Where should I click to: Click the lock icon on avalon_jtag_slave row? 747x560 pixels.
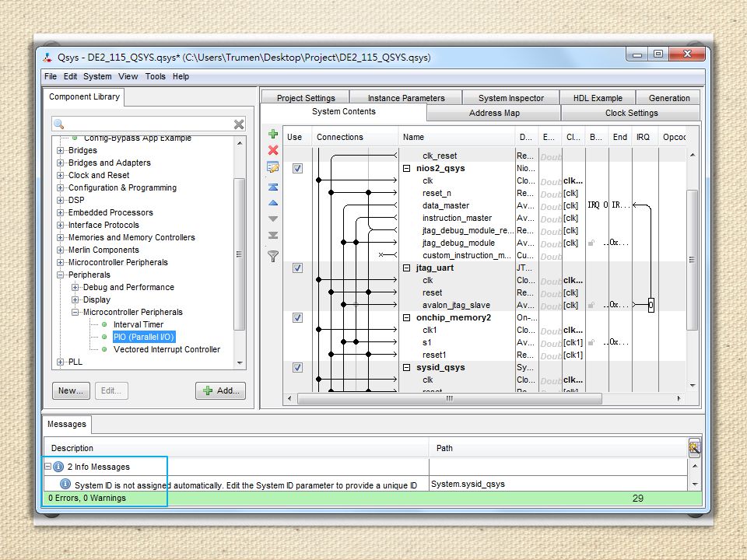coord(591,305)
